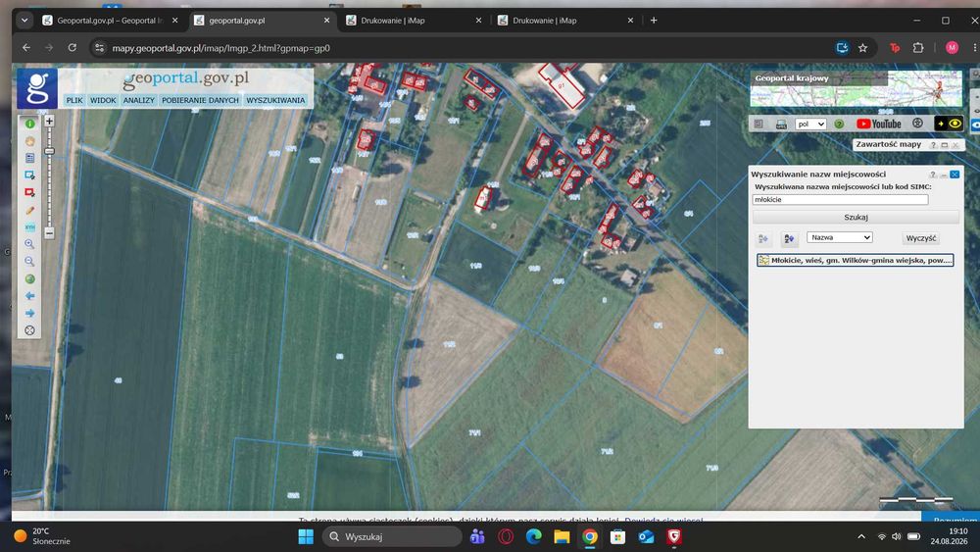The image size is (980, 552).
Task: Go to previous map view arrow
Action: 29,296
